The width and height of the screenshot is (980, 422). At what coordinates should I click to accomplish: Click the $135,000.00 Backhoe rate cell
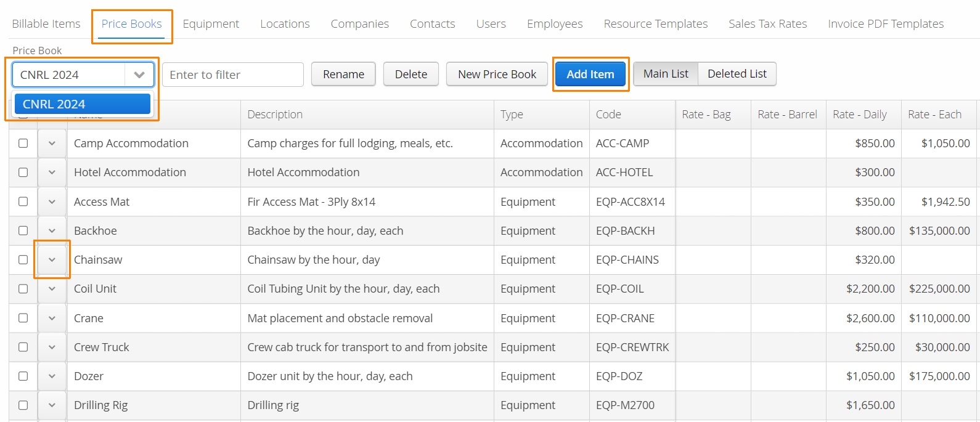(939, 230)
